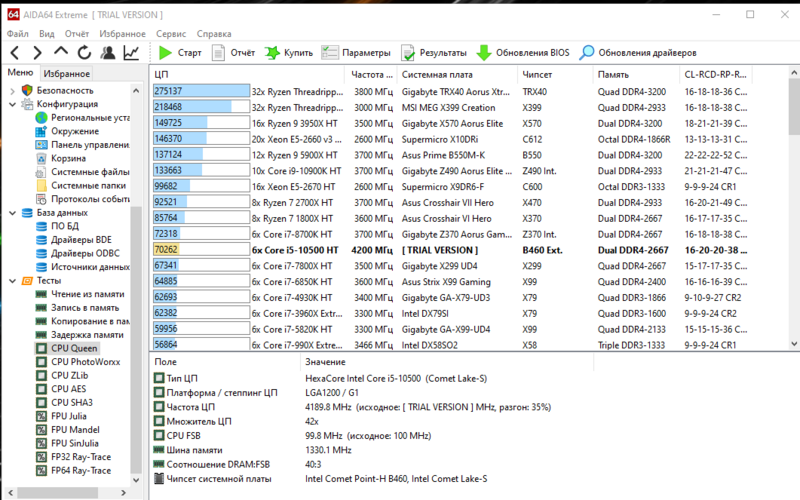Collapse the База данных tree node
Screen dimensions: 800x500
pyautogui.click(x=11, y=213)
